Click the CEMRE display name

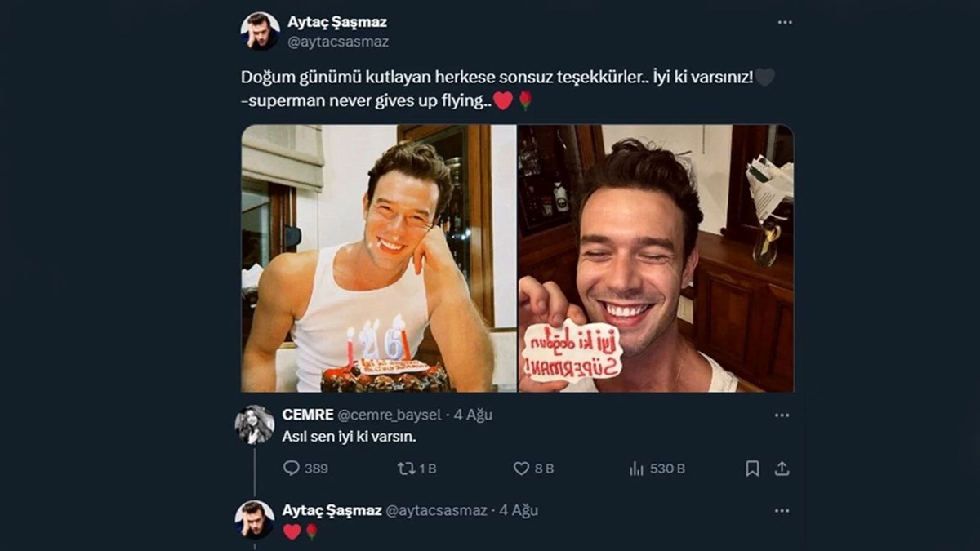[307, 415]
